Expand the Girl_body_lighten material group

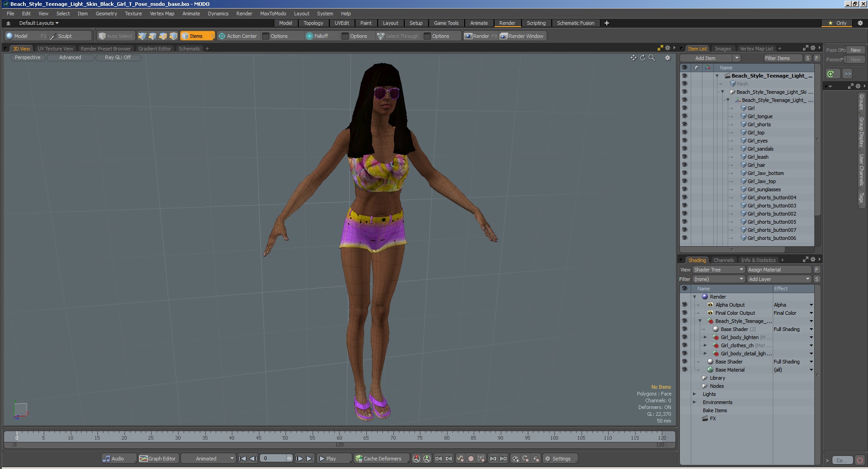click(x=705, y=337)
